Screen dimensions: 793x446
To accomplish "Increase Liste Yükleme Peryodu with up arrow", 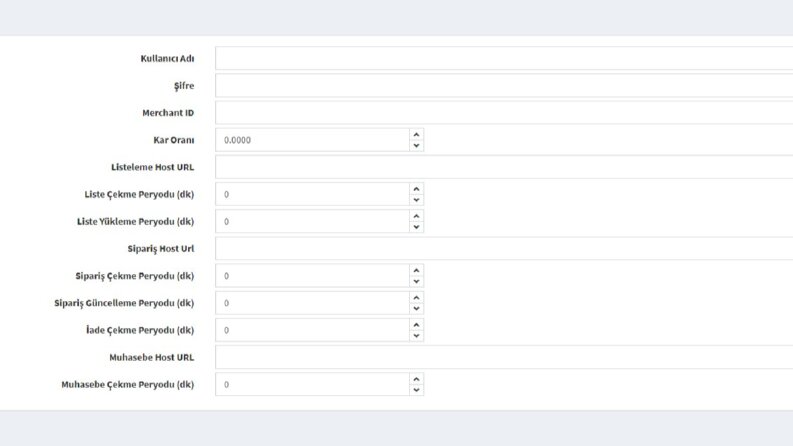I will (x=416, y=216).
